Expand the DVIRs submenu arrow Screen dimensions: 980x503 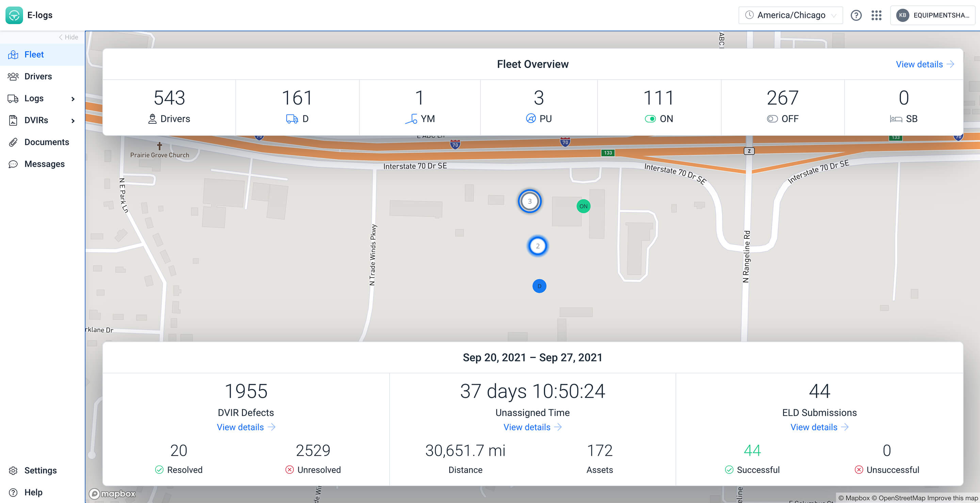click(73, 120)
